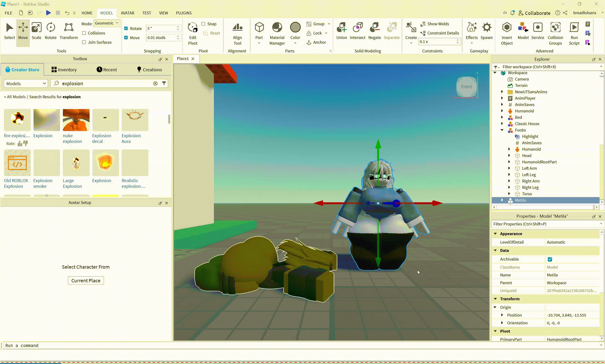
Task: Open the notifications bell icon
Action: pyautogui.click(x=512, y=13)
